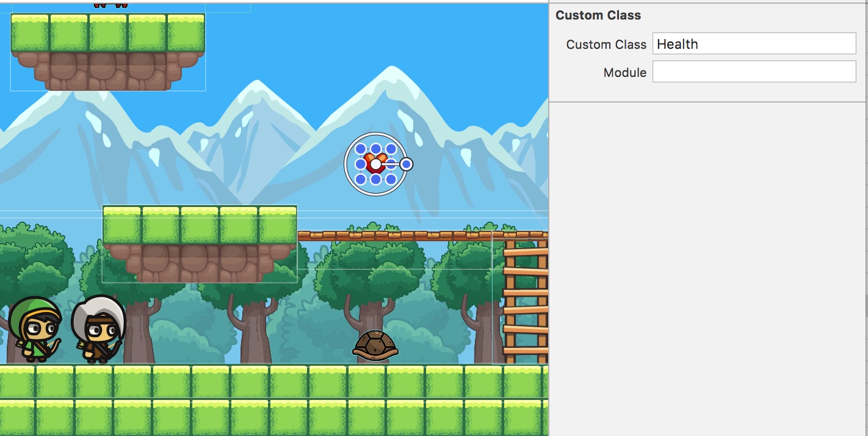Click the top-middle resize handle of the heart

[x=375, y=148]
